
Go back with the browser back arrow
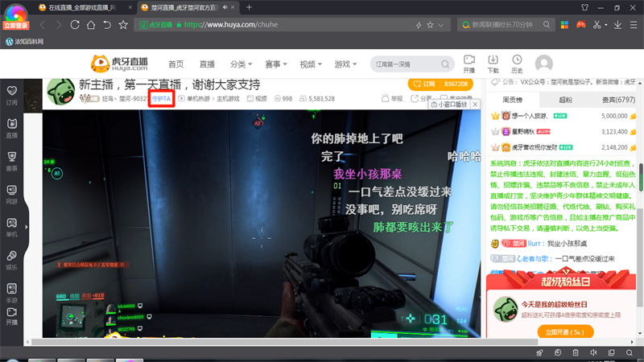click(43, 25)
